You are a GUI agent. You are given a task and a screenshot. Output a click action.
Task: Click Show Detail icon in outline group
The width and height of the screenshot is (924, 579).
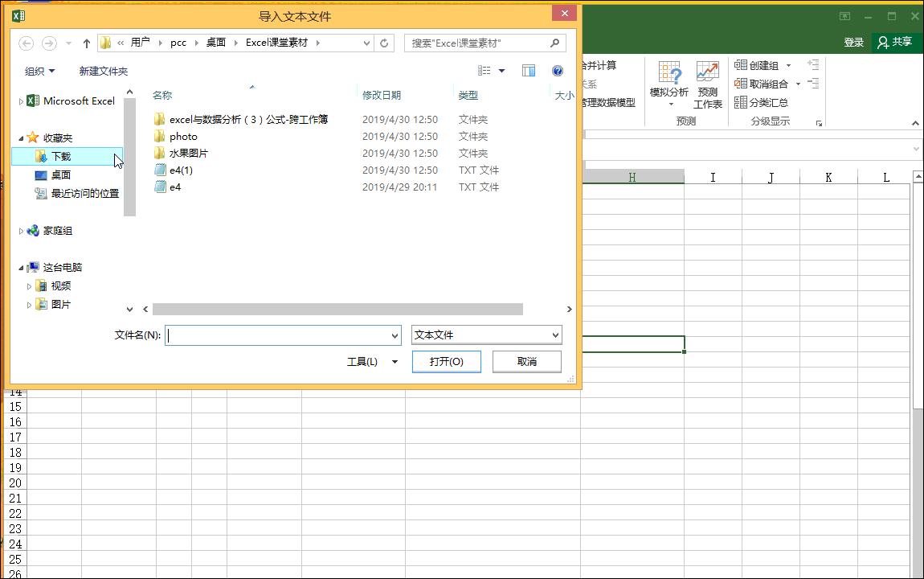813,64
